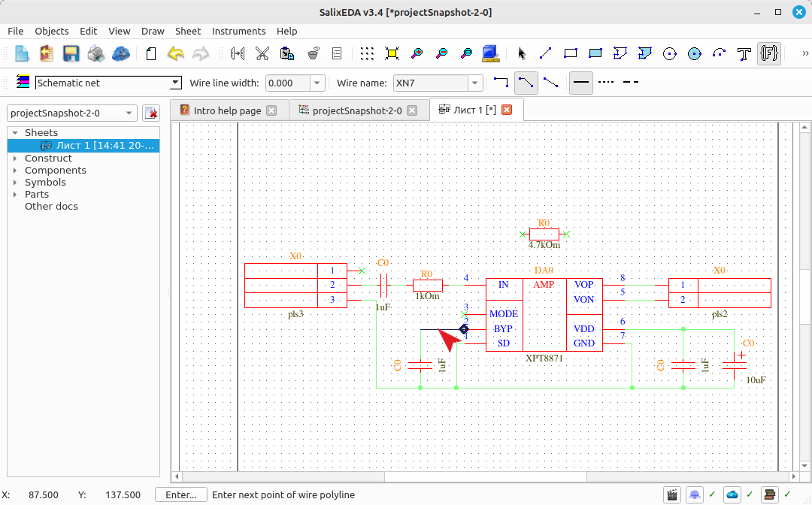Save the project with floppy disk icon
The image size is (812, 505).
(71, 53)
